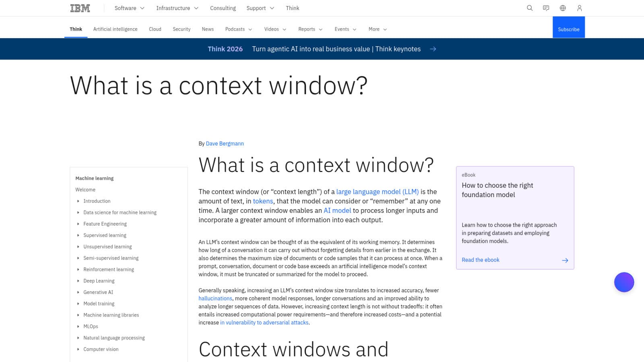This screenshot has width=644, height=362.
Task: Expand the Support dropdown menu
Action: (260, 8)
